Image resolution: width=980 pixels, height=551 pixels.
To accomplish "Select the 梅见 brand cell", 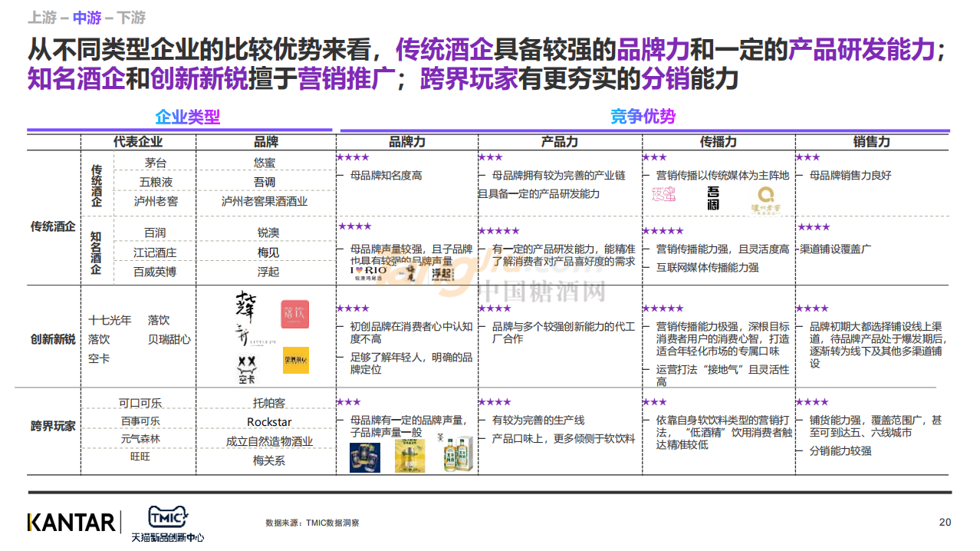I will coord(268,252).
